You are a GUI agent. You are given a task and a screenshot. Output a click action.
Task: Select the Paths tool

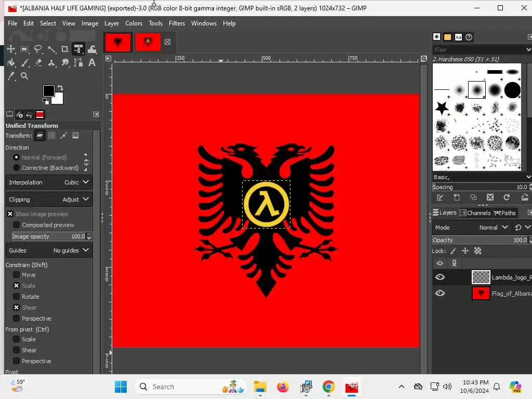78,62
